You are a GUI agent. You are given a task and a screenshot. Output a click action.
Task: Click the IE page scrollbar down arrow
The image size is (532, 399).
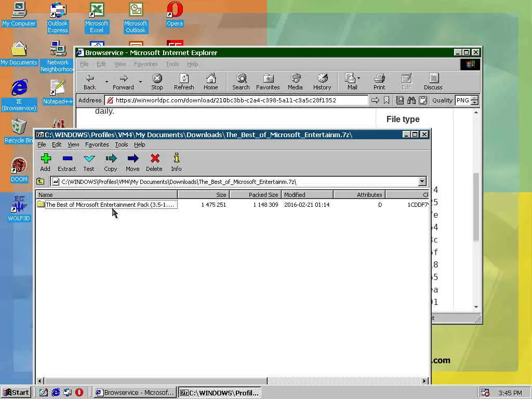click(x=476, y=307)
